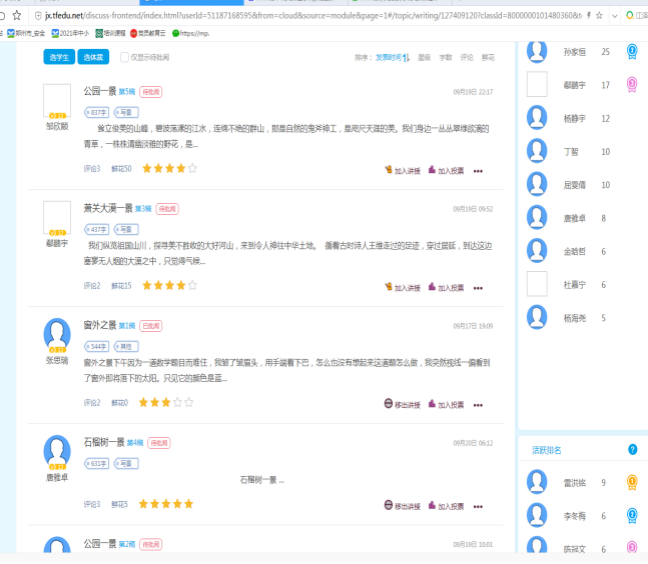Open the three-dot menu on 公园一景 post
Image resolution: width=648 pixels, height=564 pixels.
tap(478, 171)
